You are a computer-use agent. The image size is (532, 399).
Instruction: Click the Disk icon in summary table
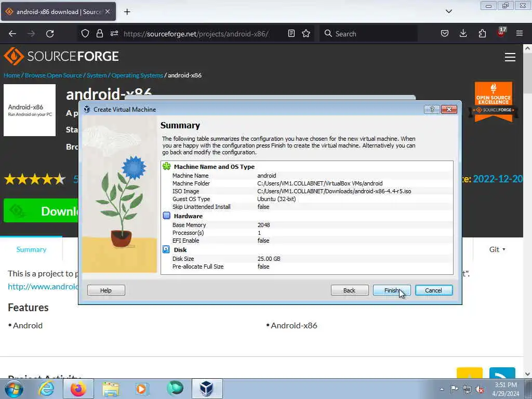pyautogui.click(x=166, y=249)
